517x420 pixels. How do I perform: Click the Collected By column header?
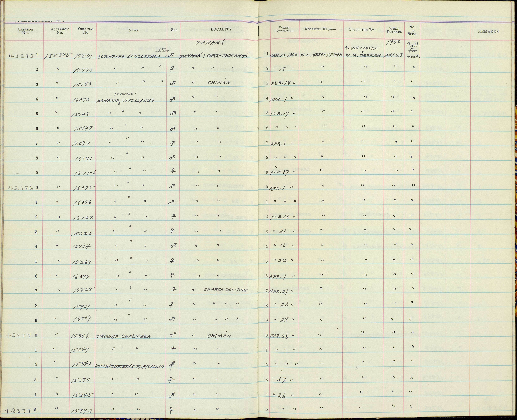click(363, 30)
